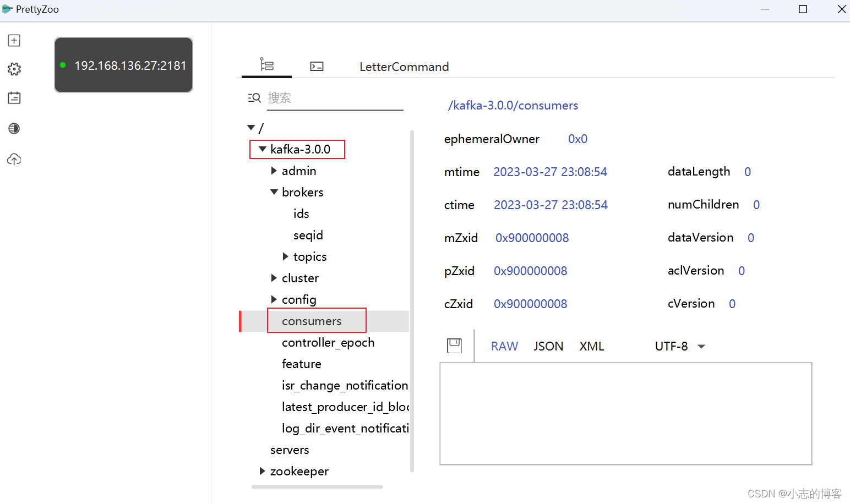
Task: Click the save node data icon
Action: (455, 346)
